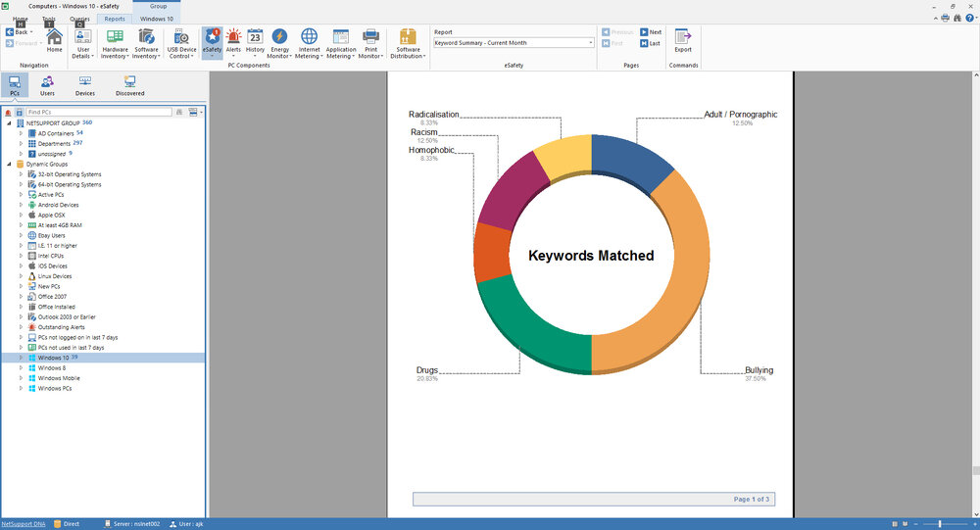Expand the Windows 10 group node

(x=21, y=358)
